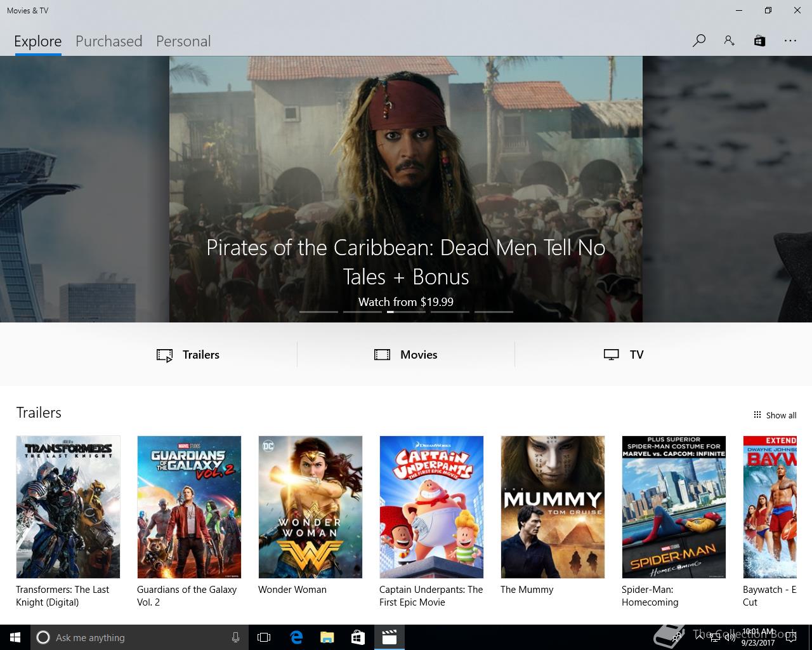Launch Microsoft Edge from the taskbar
The width and height of the screenshot is (812, 650).
(x=296, y=637)
